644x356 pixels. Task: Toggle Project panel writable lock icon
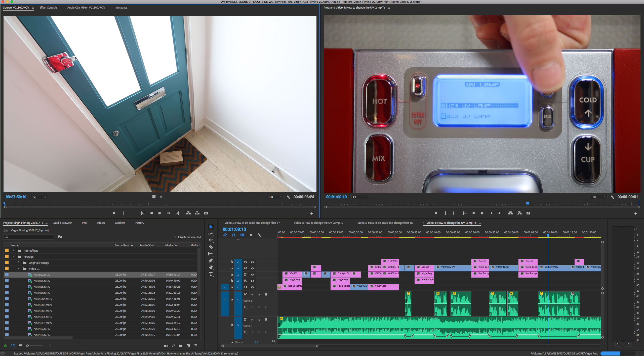point(5,346)
